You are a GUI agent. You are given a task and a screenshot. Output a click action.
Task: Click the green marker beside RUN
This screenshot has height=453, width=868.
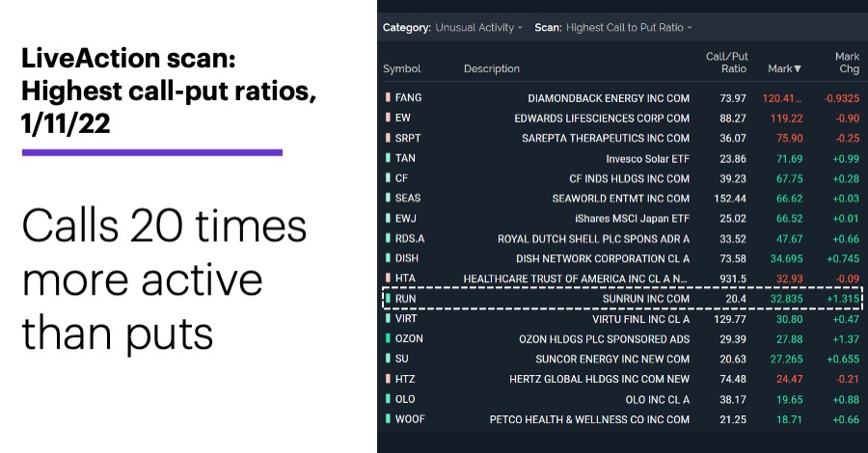point(388,299)
